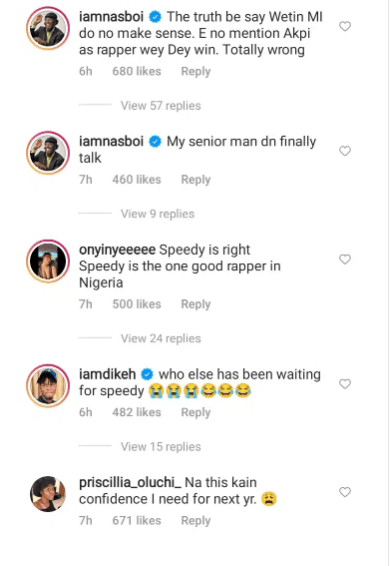The height and width of the screenshot is (566, 390).
Task: Open priscillia_oluchi_'s profile avatar
Action: click(x=48, y=493)
